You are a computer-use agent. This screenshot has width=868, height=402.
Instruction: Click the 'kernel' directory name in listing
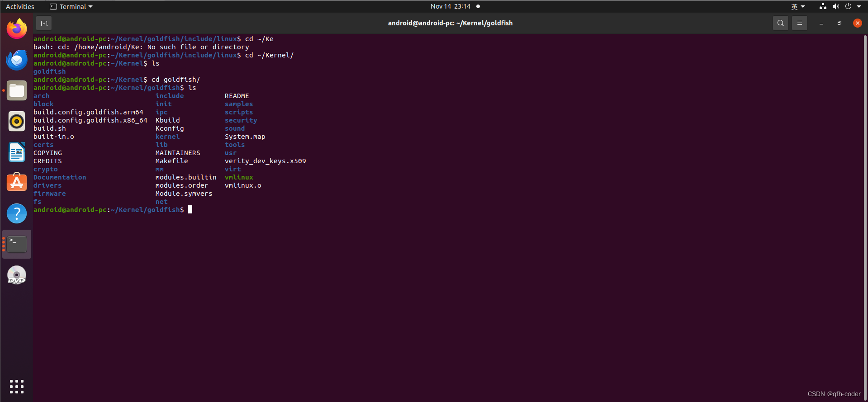click(x=168, y=137)
